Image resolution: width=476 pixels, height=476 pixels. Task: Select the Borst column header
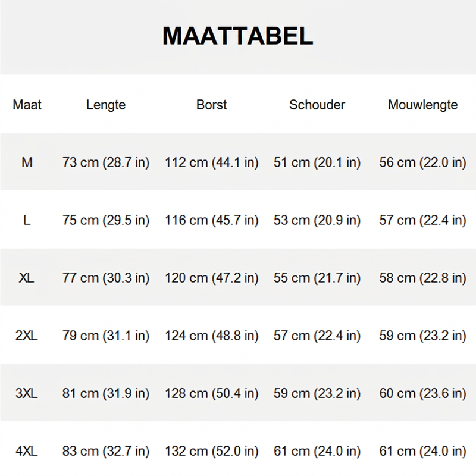point(212,105)
